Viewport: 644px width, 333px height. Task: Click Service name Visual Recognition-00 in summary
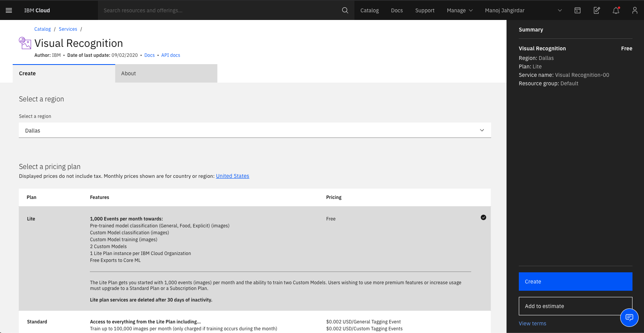point(564,75)
